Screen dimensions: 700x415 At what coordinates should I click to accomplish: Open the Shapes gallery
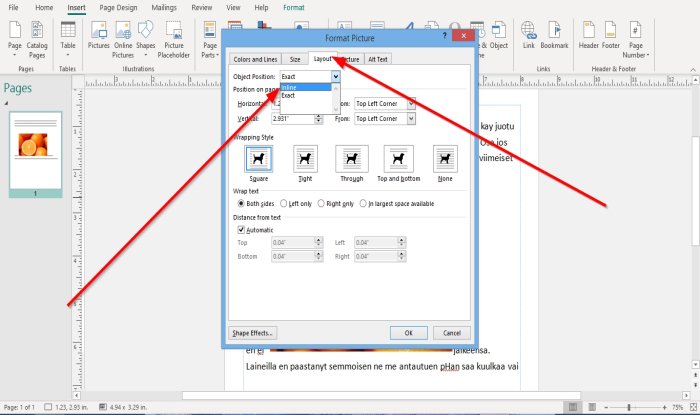[146, 39]
